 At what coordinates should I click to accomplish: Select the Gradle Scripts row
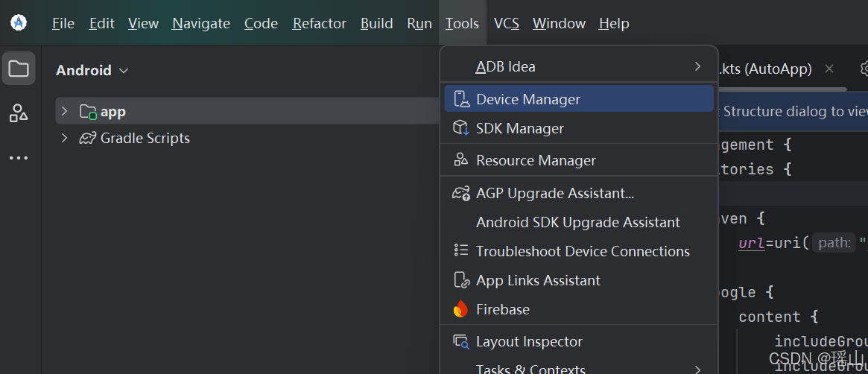[x=248, y=138]
